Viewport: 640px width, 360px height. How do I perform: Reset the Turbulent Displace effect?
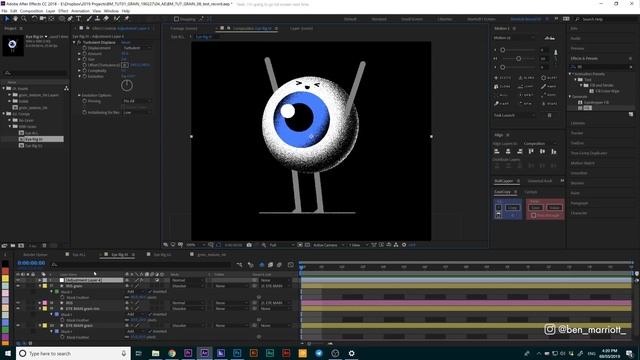tap(126, 42)
